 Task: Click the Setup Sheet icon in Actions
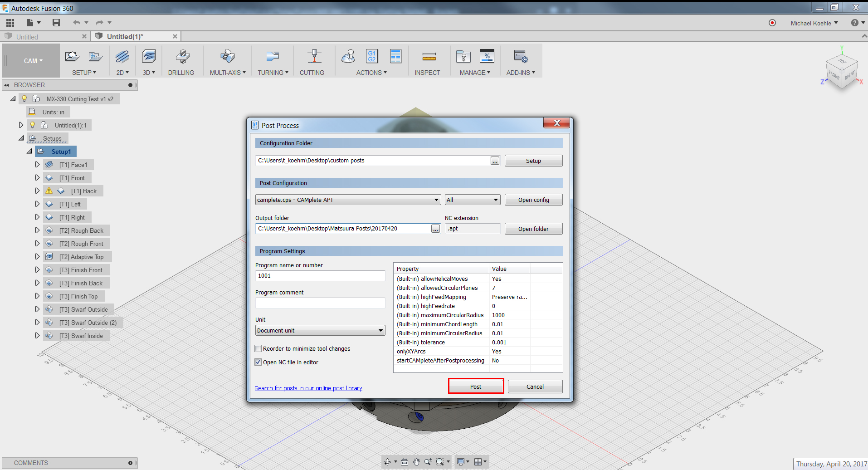tap(396, 56)
